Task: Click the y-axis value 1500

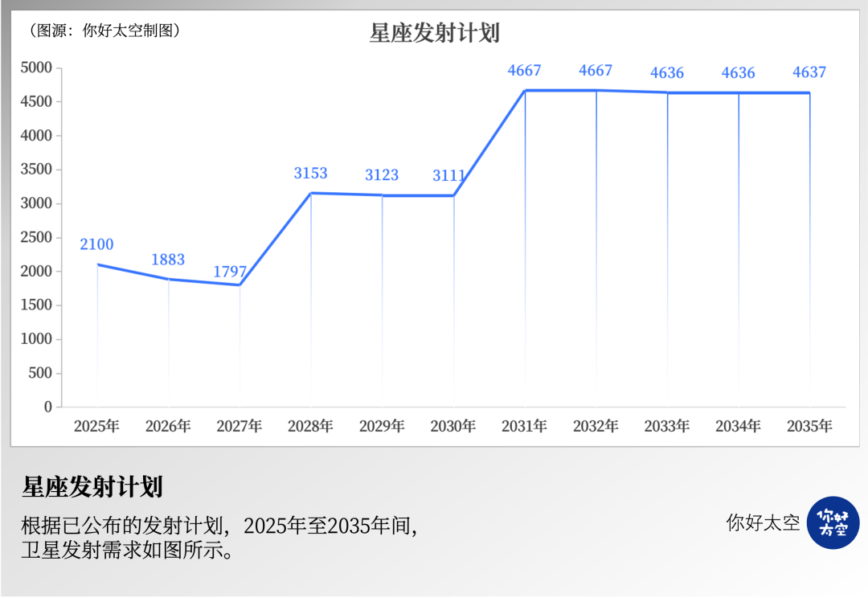Action: coord(36,305)
